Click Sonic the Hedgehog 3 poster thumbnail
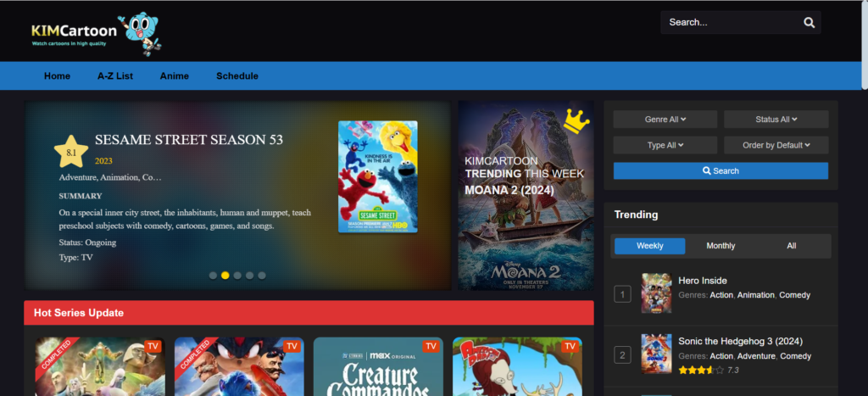The image size is (868, 396). coord(656,354)
